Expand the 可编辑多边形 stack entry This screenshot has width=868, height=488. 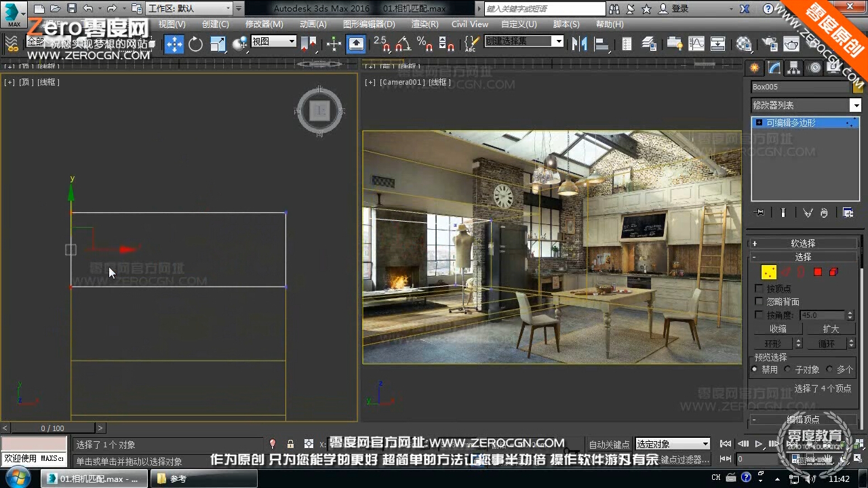coord(759,123)
